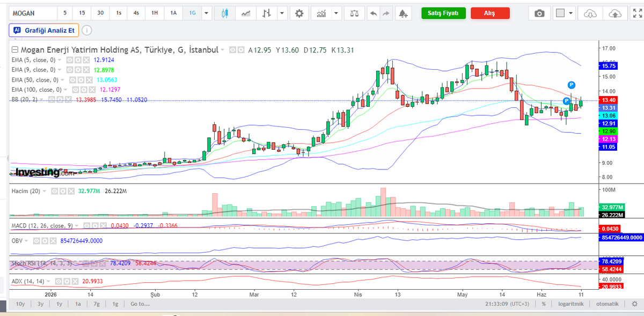Open settings gear for main symbol legend
The image size is (644, 316).
pyautogui.click(x=240, y=49)
